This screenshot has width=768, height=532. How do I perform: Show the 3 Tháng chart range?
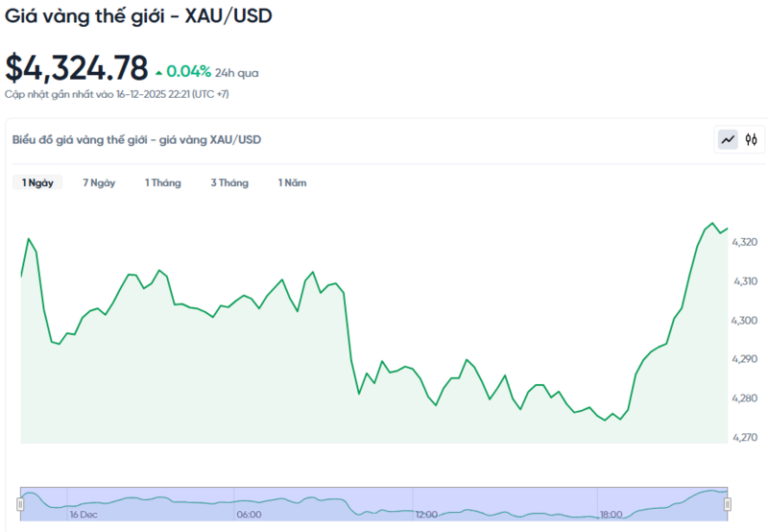[x=229, y=182]
